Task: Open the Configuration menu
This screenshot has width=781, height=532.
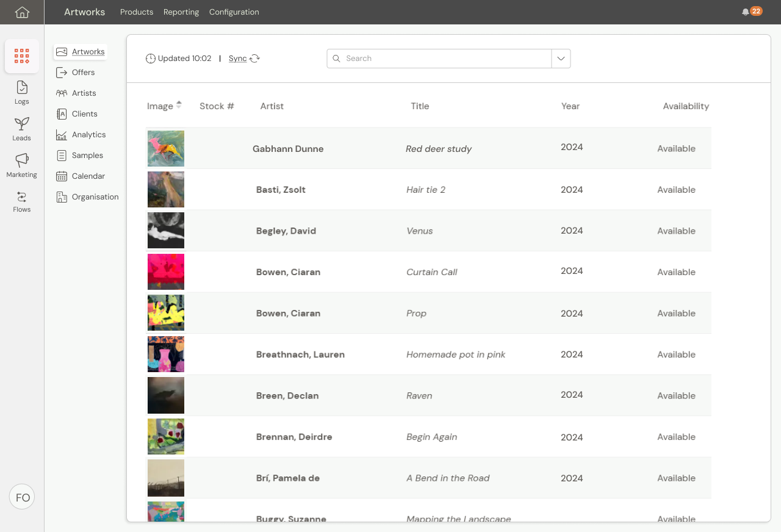Action: pyautogui.click(x=234, y=12)
